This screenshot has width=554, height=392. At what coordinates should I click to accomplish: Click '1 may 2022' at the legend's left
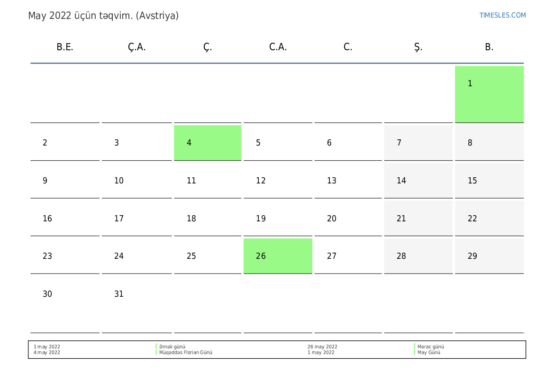click(46, 347)
